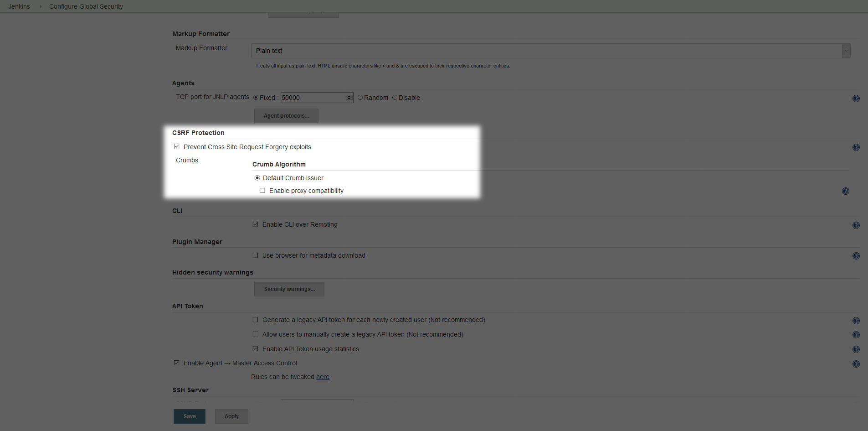Open help for browser metadata download option
This screenshot has height=431, width=868.
(856, 256)
